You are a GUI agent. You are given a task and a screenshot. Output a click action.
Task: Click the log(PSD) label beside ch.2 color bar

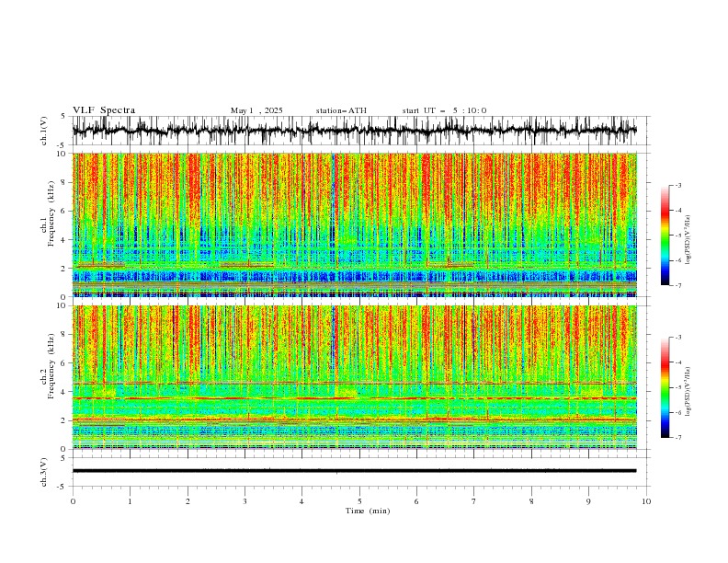(688, 391)
